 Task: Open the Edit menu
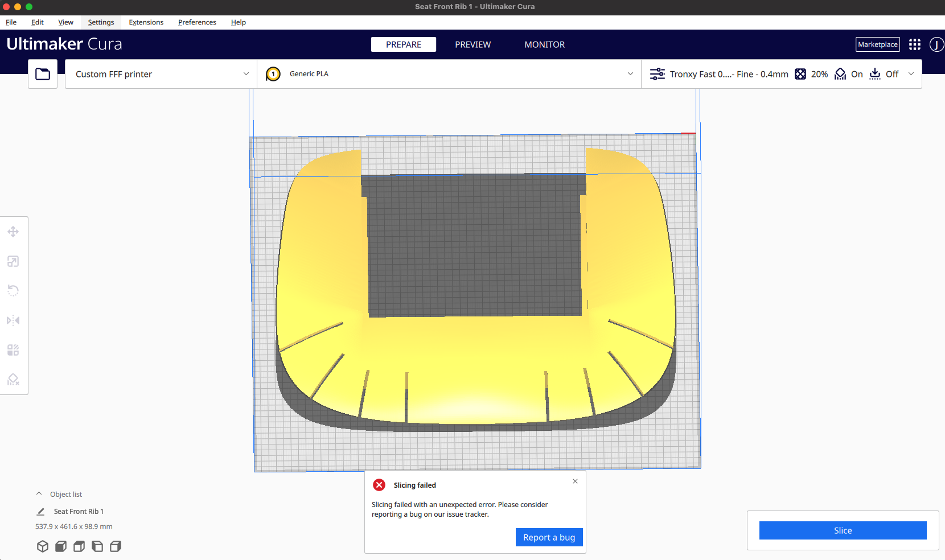pos(38,22)
